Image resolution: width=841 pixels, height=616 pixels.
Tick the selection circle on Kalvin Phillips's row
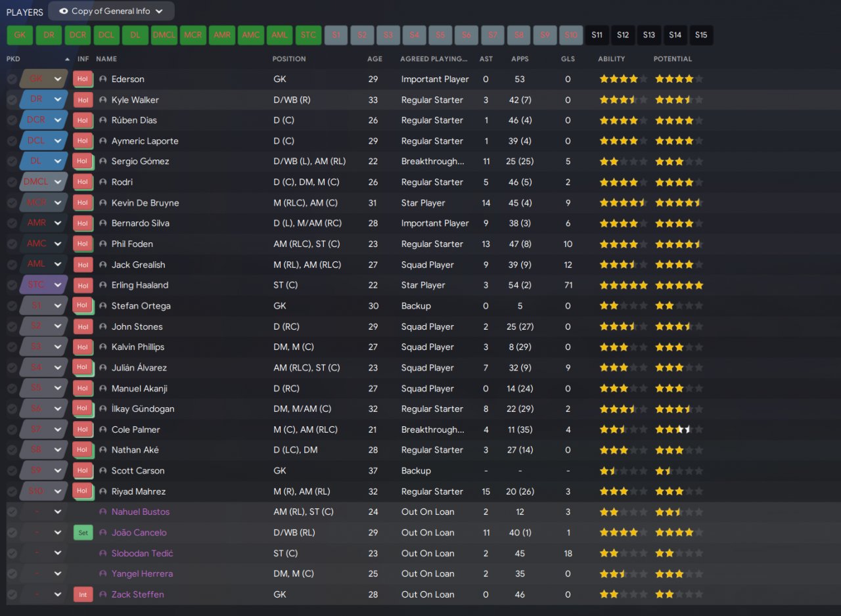[x=12, y=347]
